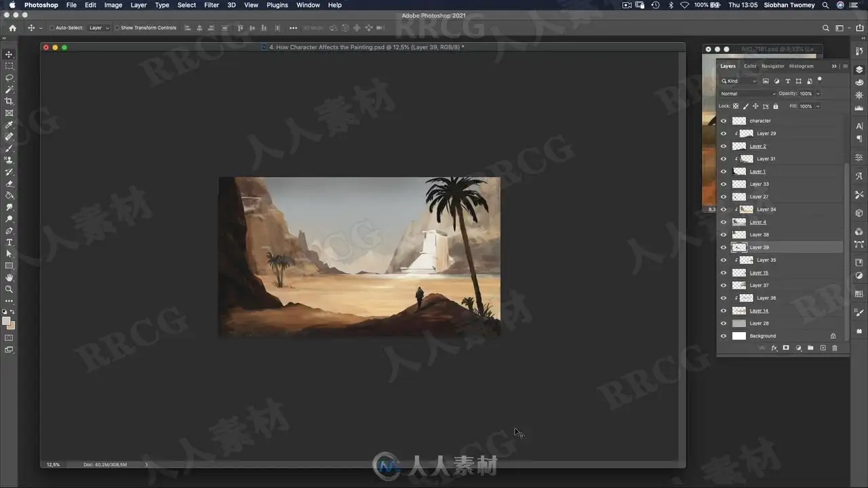Click the filter for adjustment layers icon
This screenshot has height=488, width=868.
coord(776,81)
